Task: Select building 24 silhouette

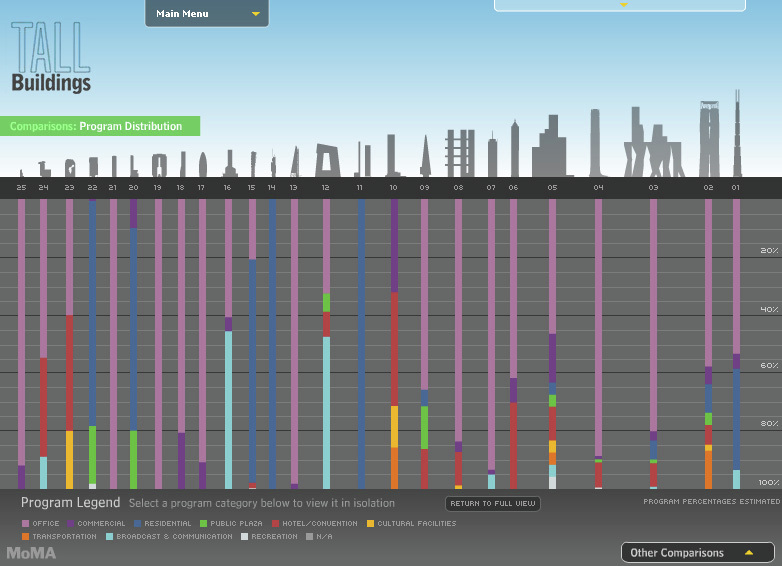Action: point(44,170)
